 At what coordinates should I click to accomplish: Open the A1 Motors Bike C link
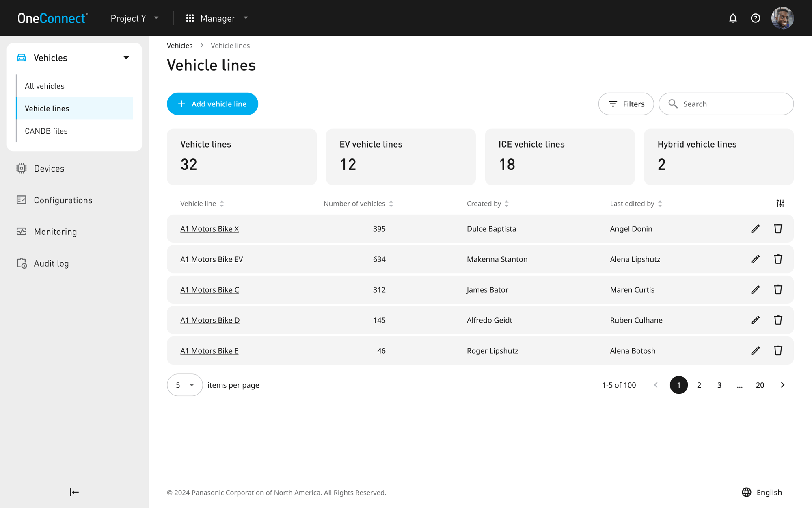[x=209, y=290]
